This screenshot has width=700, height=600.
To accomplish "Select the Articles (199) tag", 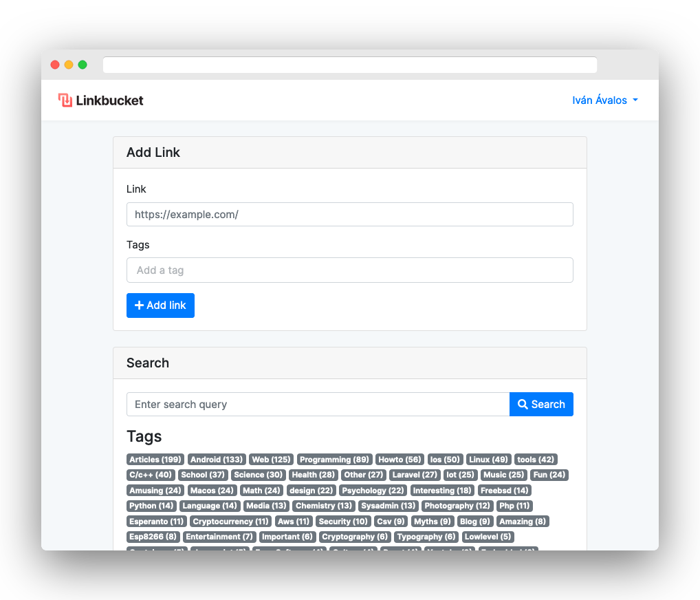I will [155, 459].
